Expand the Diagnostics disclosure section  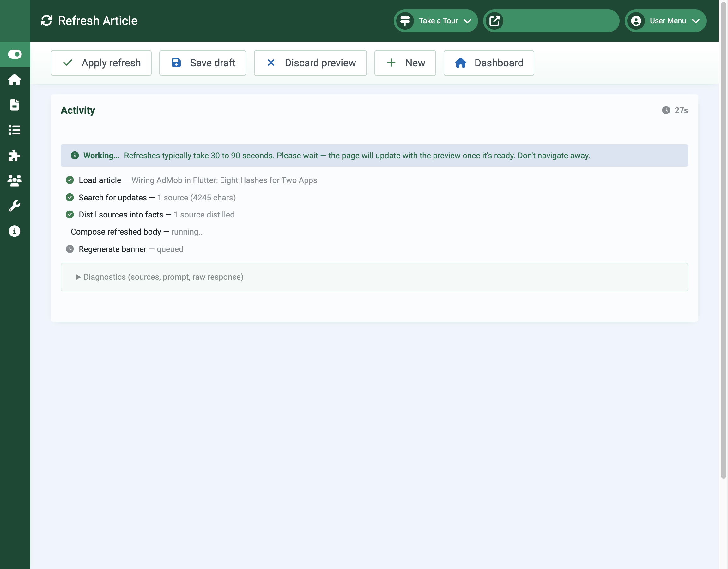pos(160,277)
